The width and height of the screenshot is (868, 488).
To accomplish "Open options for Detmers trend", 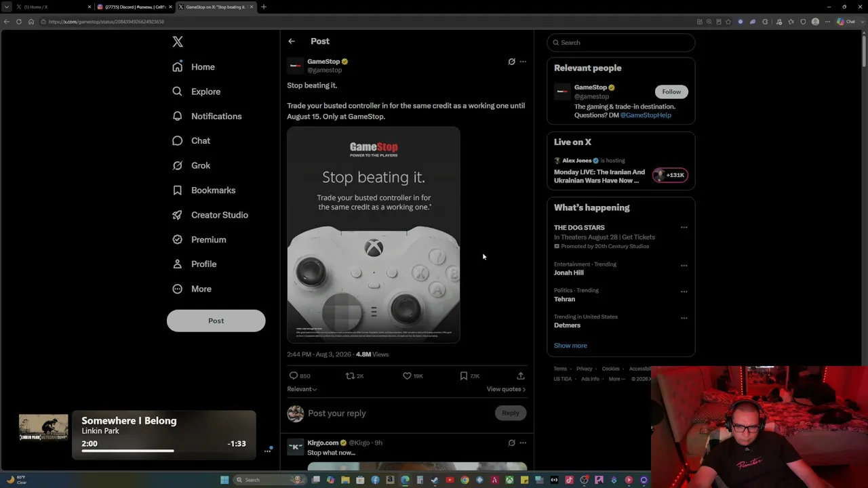I will pyautogui.click(x=684, y=318).
